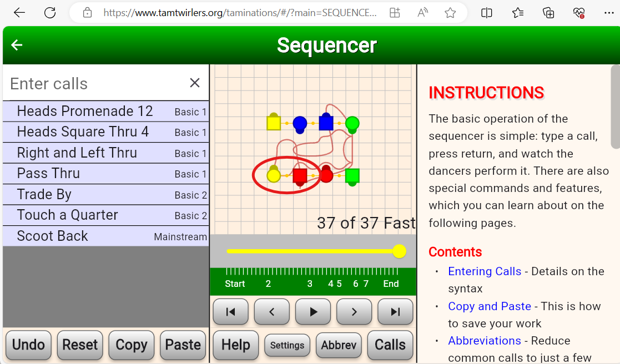Viewport: 620px width, 364px height.
Task: Click the yellow square dancer in the top row
Action: (274, 122)
